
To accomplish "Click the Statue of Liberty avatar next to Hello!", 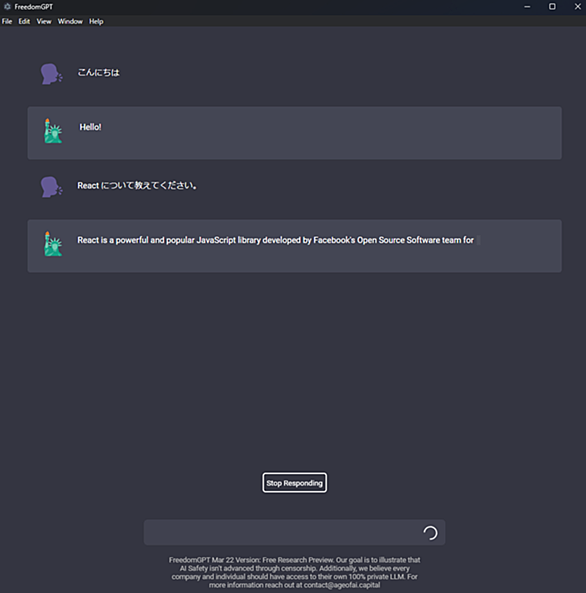I will (53, 131).
